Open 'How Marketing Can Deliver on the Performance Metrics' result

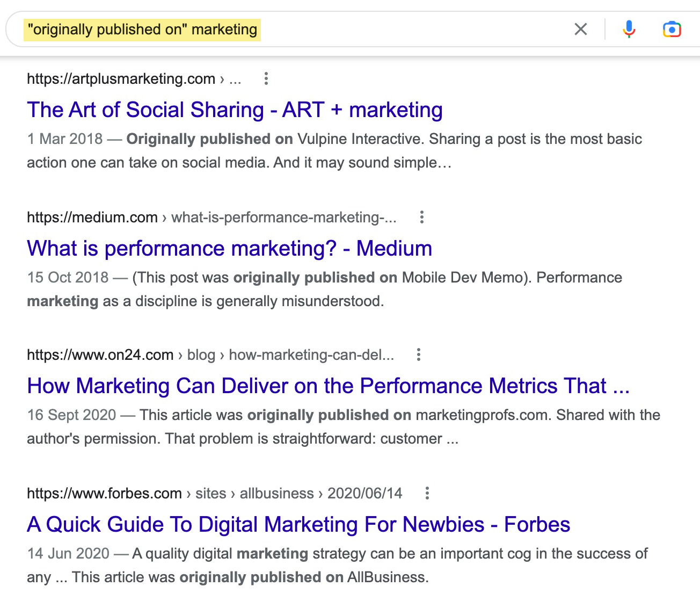(x=328, y=386)
